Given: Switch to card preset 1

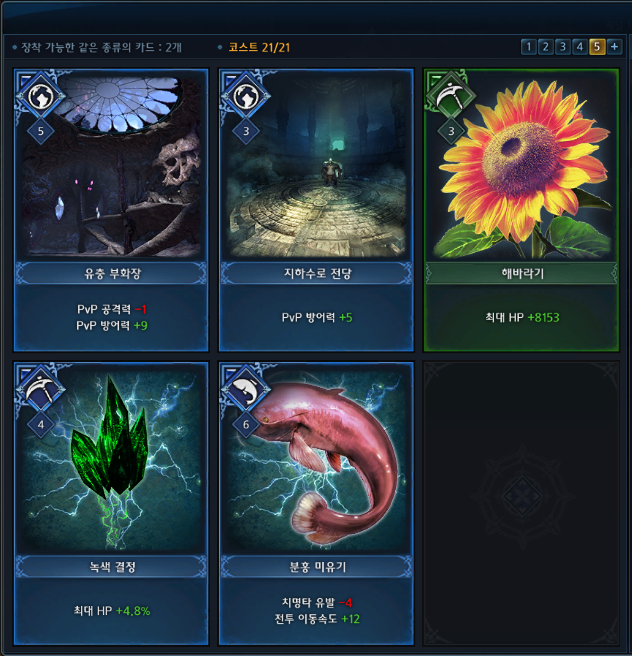Looking at the screenshot, I should [529, 46].
